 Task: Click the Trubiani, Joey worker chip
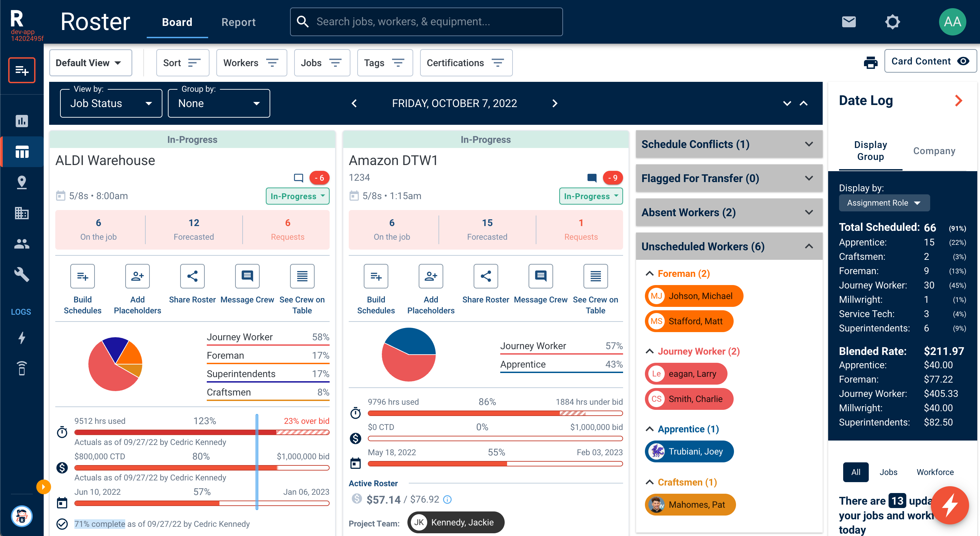[x=689, y=451]
